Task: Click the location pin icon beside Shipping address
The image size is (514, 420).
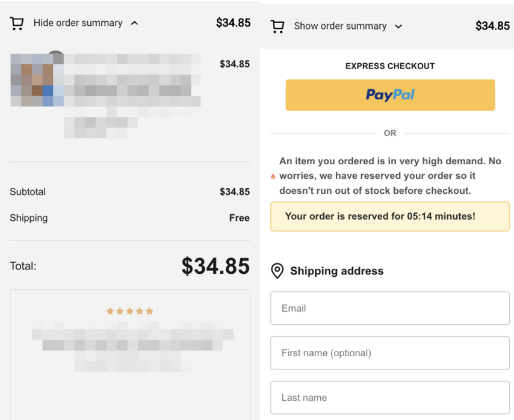Action: click(x=277, y=271)
